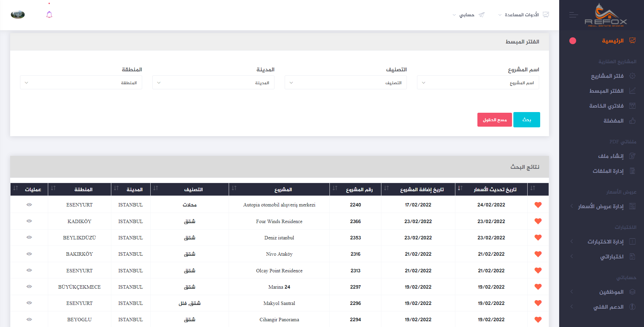Screen dimensions: 644x327
Task: View details of Four Winds Residence via eye icon
Action: tap(29, 221)
